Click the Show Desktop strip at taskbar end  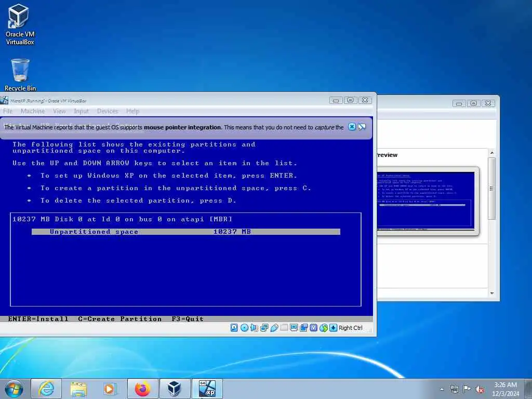pos(529,389)
